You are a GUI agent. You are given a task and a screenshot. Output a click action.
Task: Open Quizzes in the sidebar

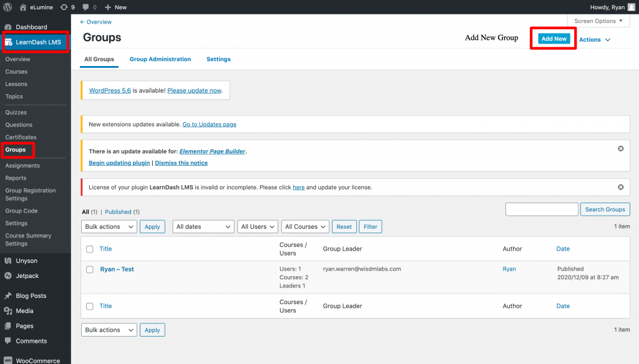16,112
